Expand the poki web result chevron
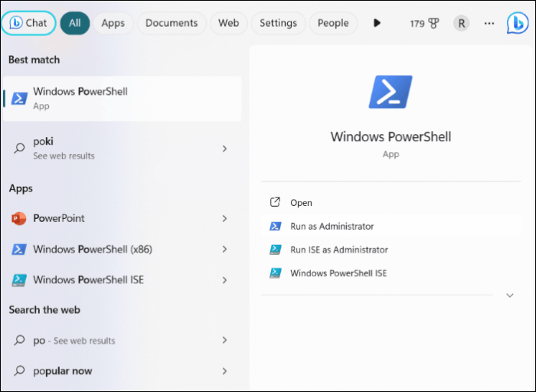 pyautogui.click(x=224, y=148)
